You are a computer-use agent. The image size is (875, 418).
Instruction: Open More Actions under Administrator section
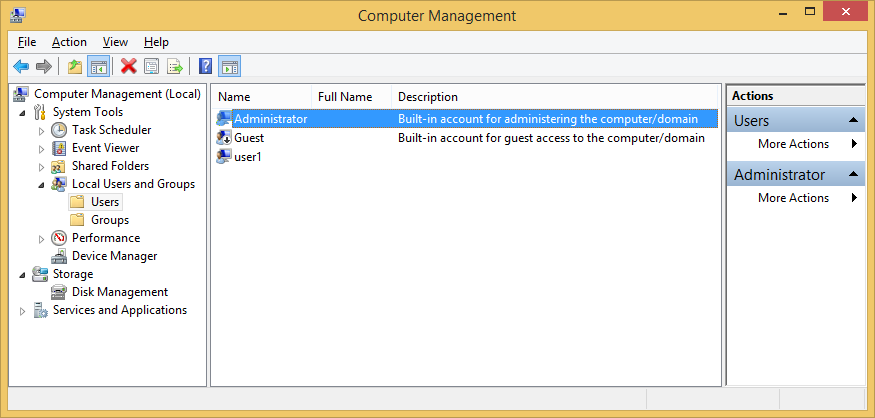(794, 198)
